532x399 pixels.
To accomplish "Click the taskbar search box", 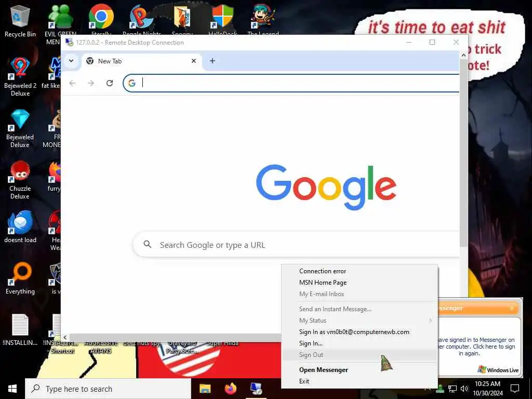I will click(108, 389).
